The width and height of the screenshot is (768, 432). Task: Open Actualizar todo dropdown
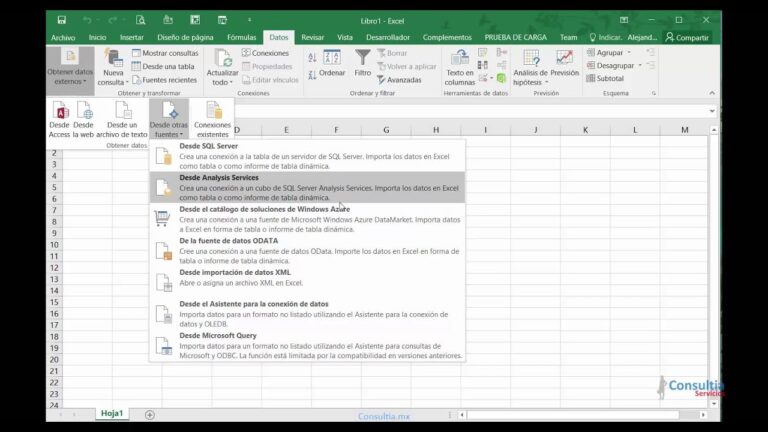tap(222, 68)
